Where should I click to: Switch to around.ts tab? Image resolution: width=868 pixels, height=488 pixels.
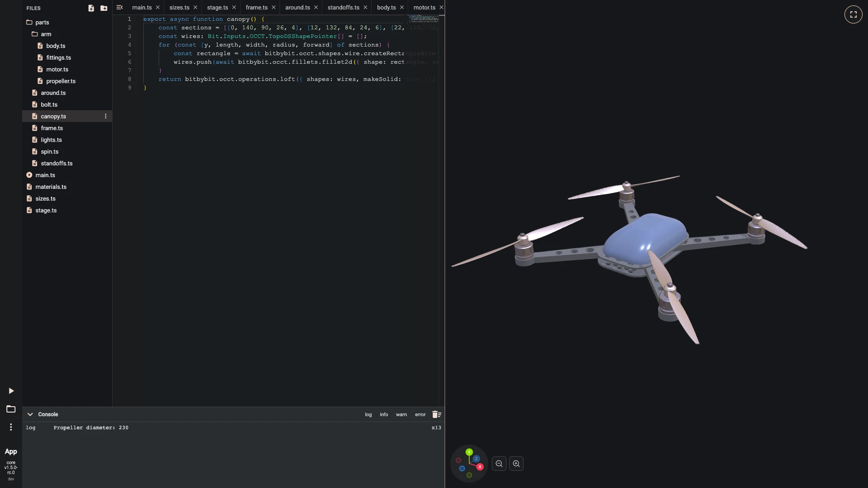coord(297,7)
